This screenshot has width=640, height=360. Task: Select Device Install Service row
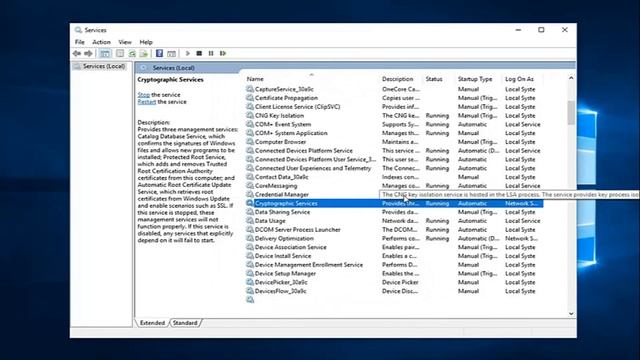click(x=394, y=256)
